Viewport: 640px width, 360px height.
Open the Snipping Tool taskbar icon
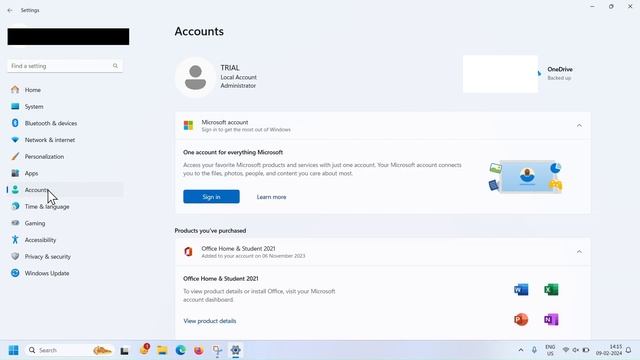tap(217, 350)
